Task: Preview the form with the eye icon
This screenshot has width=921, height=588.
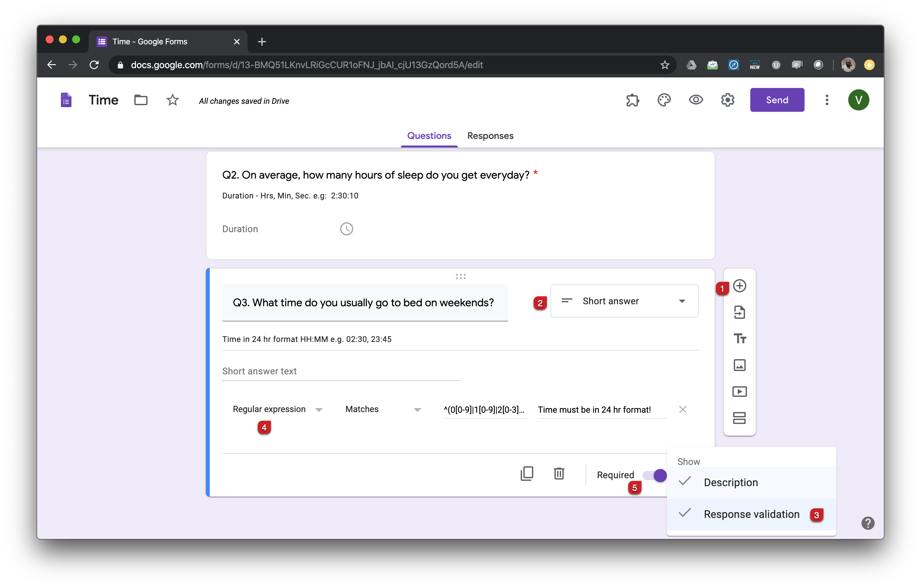Action: (696, 100)
